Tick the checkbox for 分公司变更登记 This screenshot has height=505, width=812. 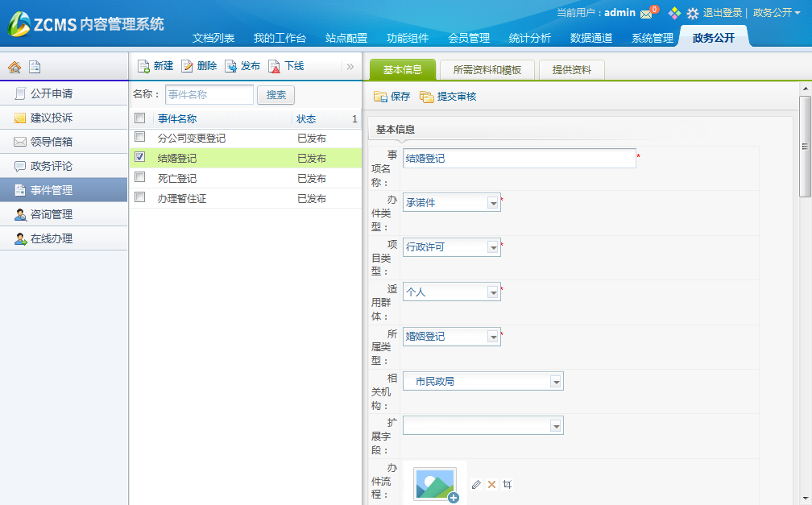pyautogui.click(x=140, y=137)
